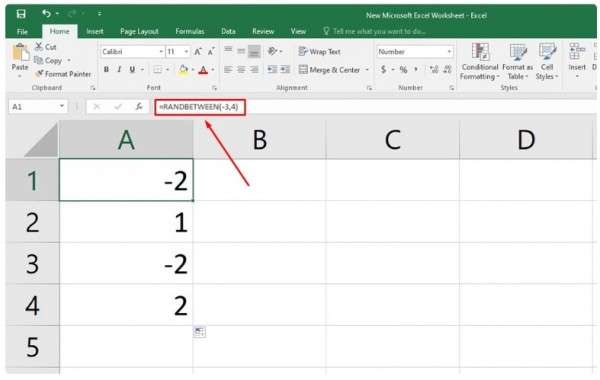This screenshot has width=600, height=380.
Task: Click the Copy button
Action: pyautogui.click(x=48, y=60)
